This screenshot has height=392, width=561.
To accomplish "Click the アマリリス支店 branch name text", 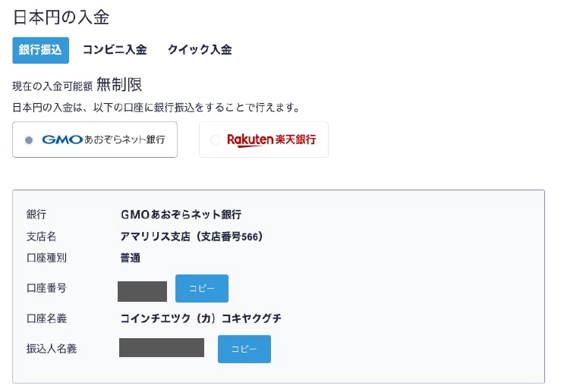I will pyautogui.click(x=155, y=237).
